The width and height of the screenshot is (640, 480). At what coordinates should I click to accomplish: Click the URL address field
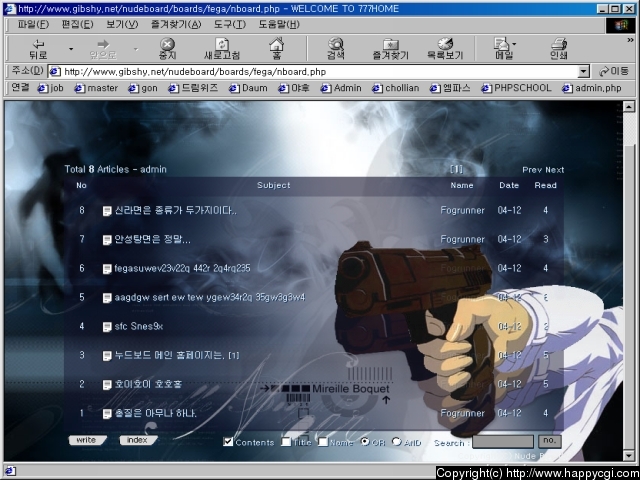pyautogui.click(x=321, y=72)
